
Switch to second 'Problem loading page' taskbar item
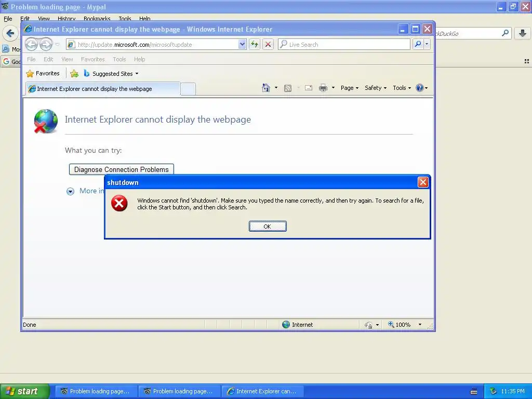tap(179, 391)
